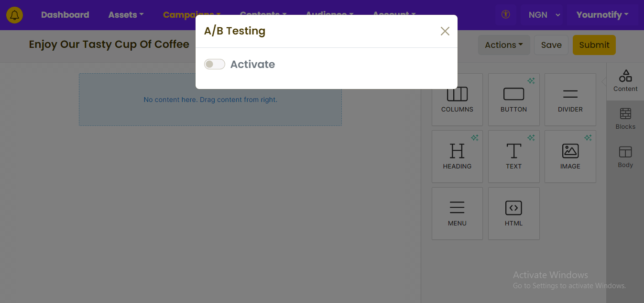Toggle the Activate A/B testing switch
Screen dimensions: 644x303
pyautogui.click(x=215, y=64)
